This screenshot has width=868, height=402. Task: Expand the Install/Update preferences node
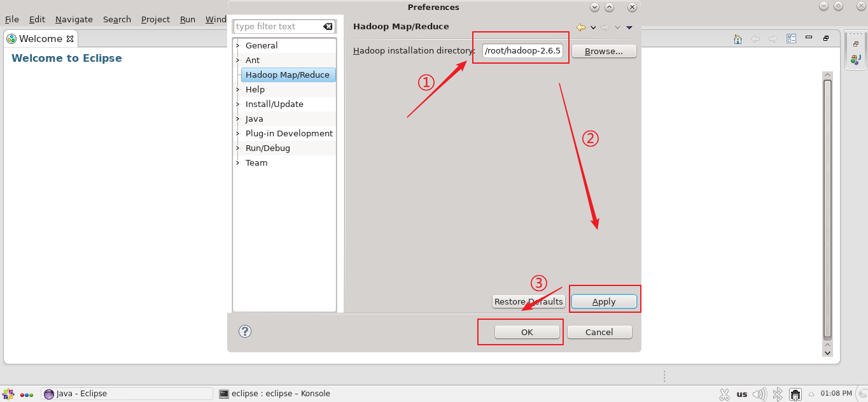tap(238, 104)
